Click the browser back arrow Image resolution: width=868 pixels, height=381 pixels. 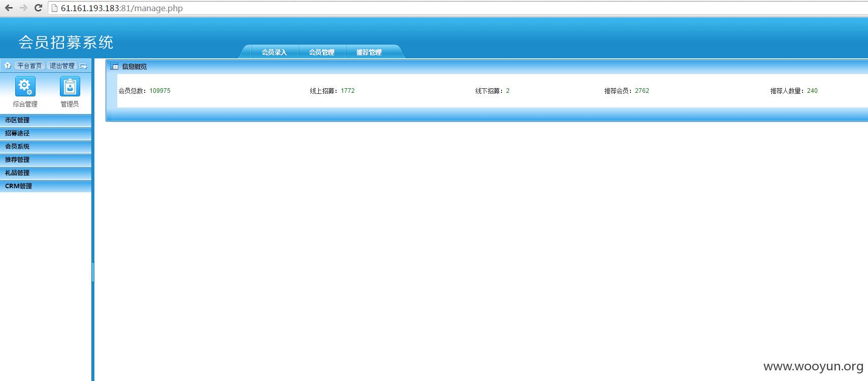click(x=9, y=8)
